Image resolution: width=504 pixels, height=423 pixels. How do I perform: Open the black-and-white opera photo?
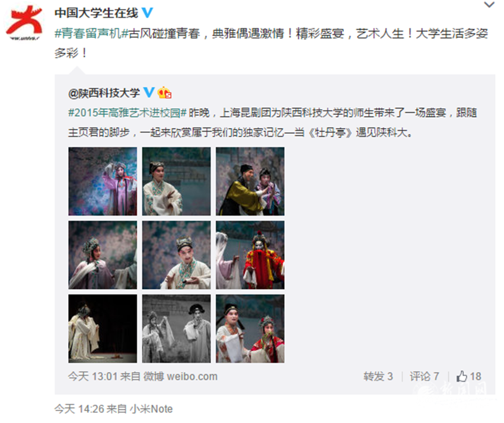[x=177, y=329]
